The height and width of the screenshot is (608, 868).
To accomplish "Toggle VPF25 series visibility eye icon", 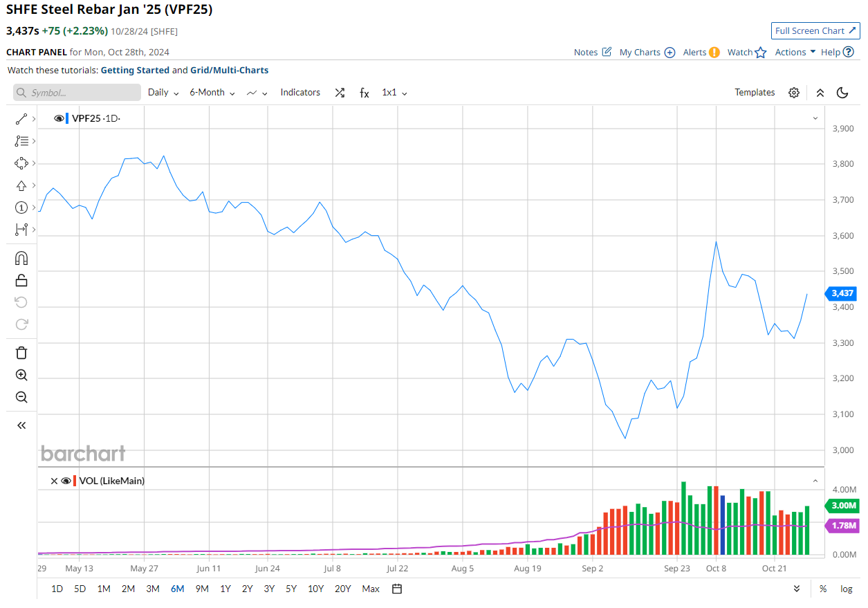I will pyautogui.click(x=59, y=118).
